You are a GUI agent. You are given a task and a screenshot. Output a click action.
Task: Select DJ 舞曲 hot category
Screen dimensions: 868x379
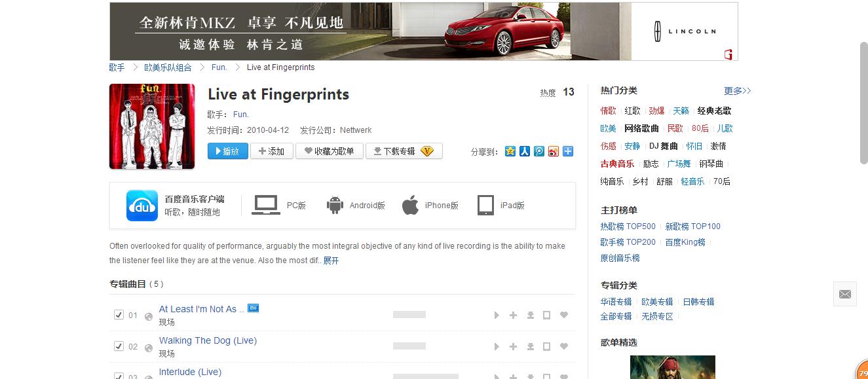tap(664, 146)
